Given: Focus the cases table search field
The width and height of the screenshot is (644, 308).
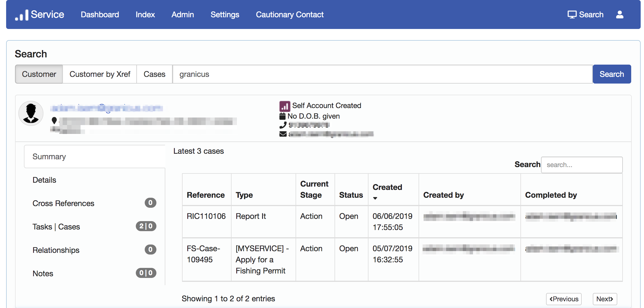Looking at the screenshot, I should pos(582,165).
